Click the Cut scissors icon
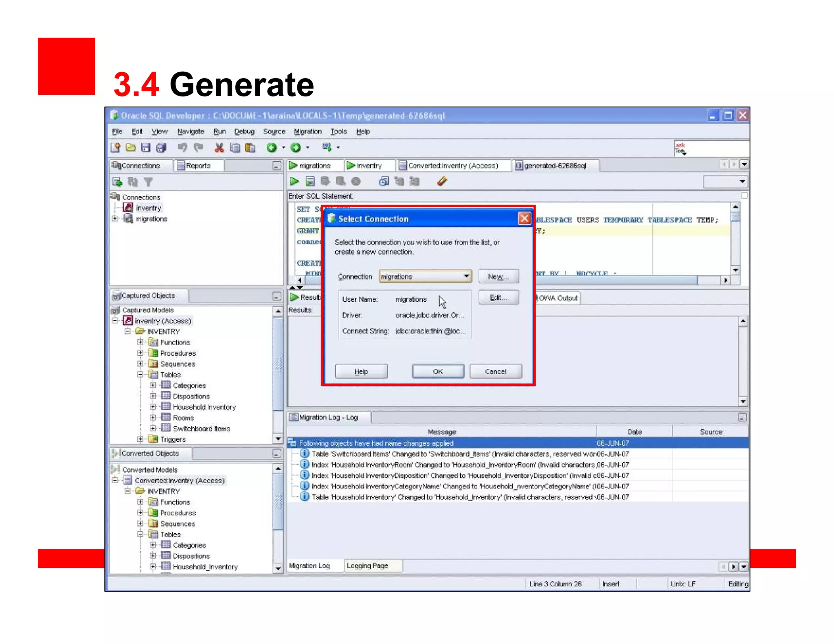This screenshot has height=644, width=834. tap(219, 147)
